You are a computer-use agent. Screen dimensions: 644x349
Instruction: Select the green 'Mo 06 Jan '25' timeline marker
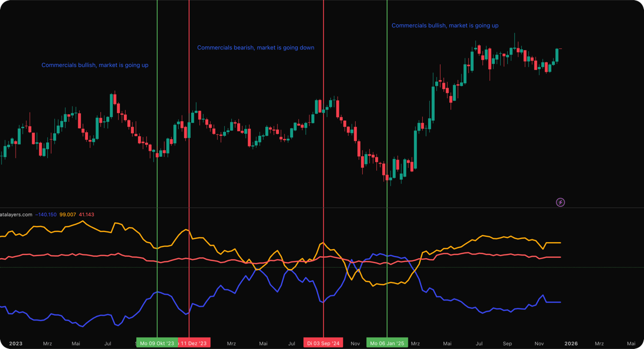coord(387,342)
